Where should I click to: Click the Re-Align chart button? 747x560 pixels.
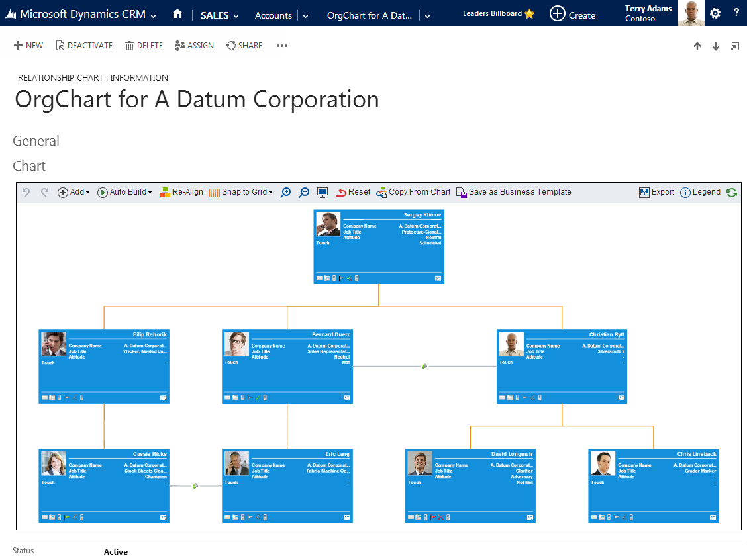tap(181, 192)
